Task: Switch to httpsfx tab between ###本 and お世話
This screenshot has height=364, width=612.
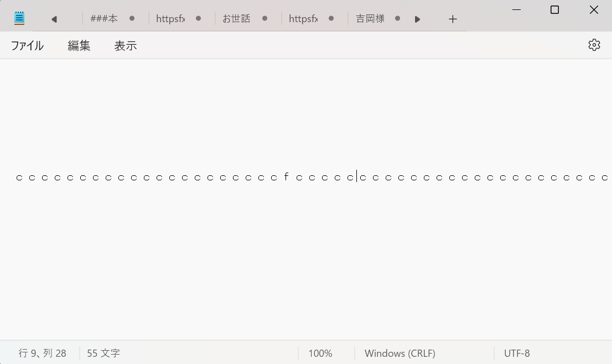Action: tap(171, 19)
